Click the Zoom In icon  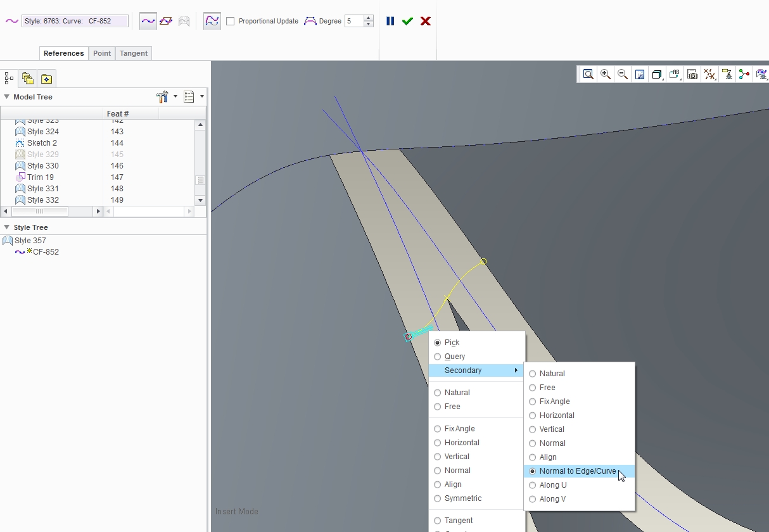[606, 74]
